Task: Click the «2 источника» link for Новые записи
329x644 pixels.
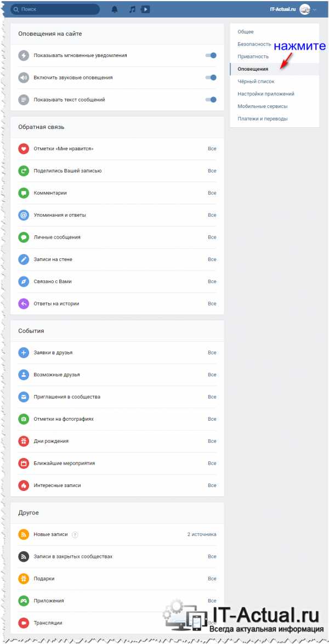Action: click(x=202, y=534)
